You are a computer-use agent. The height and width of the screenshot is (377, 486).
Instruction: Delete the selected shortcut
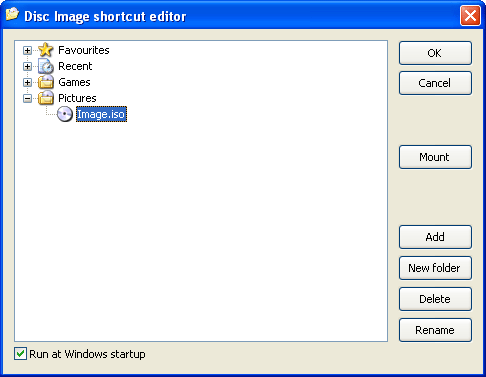tap(435, 299)
